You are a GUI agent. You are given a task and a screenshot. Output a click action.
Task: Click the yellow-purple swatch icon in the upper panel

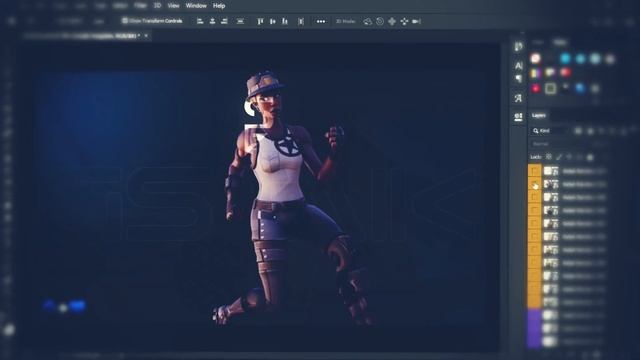[536, 73]
